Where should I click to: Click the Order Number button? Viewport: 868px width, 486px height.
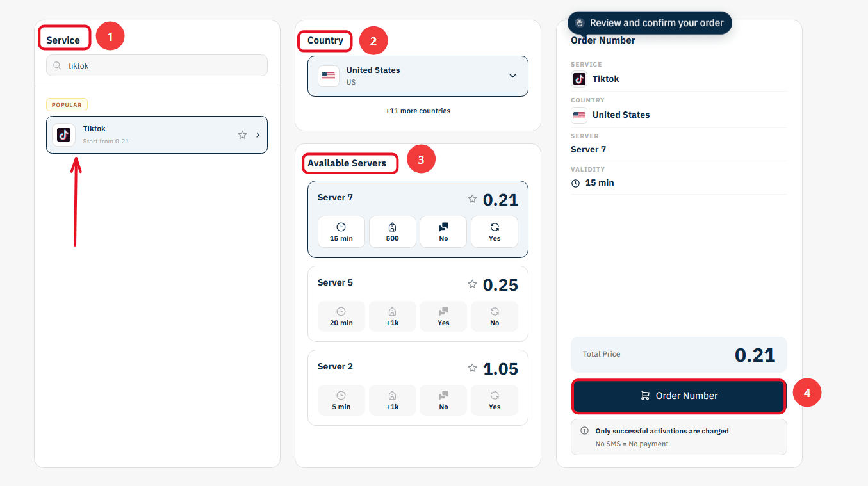(x=679, y=396)
